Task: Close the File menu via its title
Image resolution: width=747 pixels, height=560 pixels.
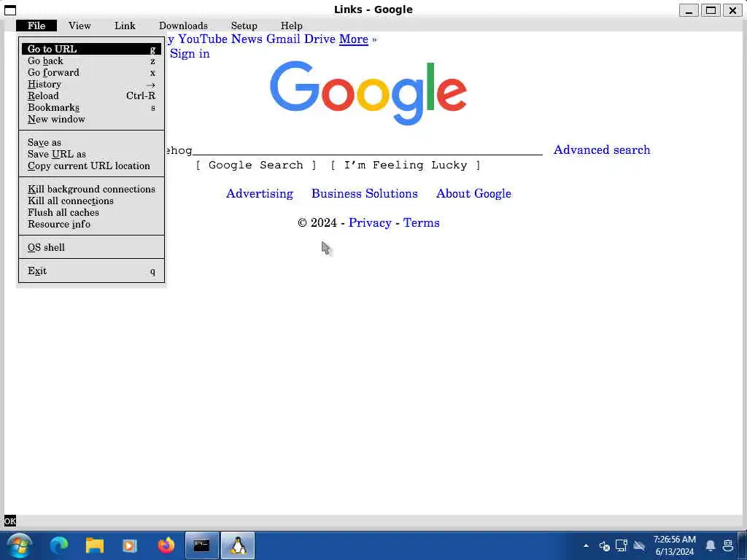Action: click(36, 26)
